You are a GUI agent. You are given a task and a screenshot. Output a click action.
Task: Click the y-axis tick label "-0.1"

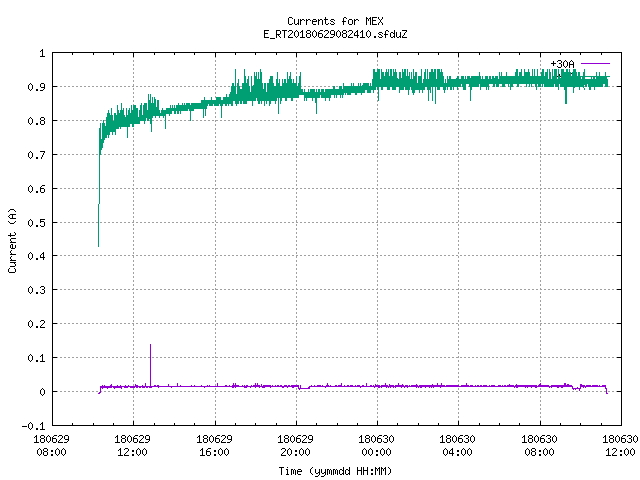coord(33,426)
